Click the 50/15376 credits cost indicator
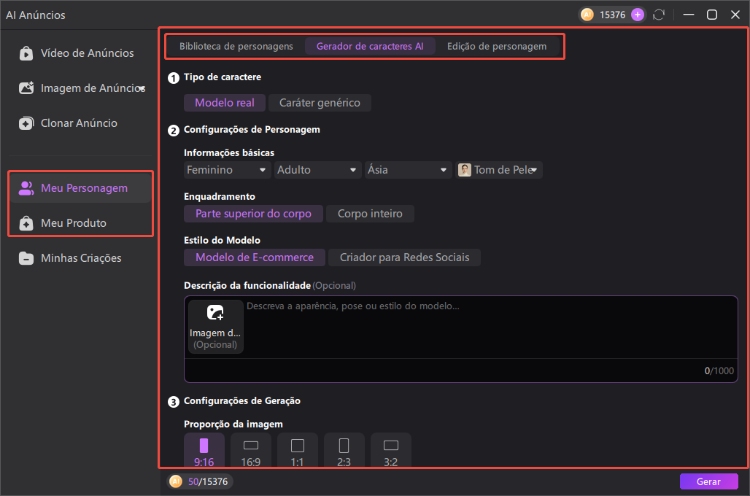This screenshot has width=750, height=496. (200, 482)
